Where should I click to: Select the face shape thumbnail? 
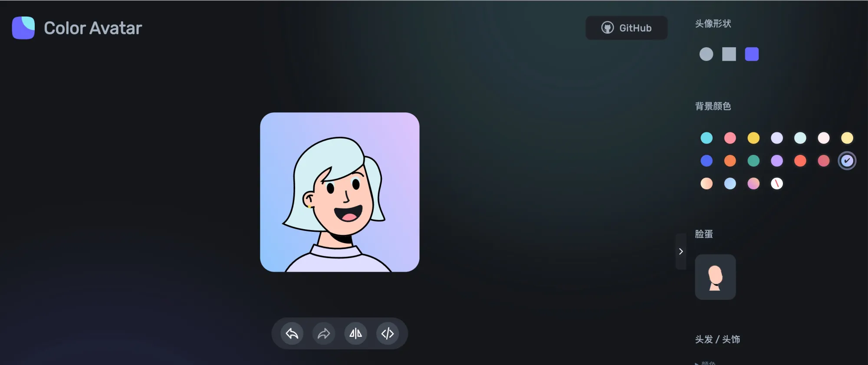(715, 277)
